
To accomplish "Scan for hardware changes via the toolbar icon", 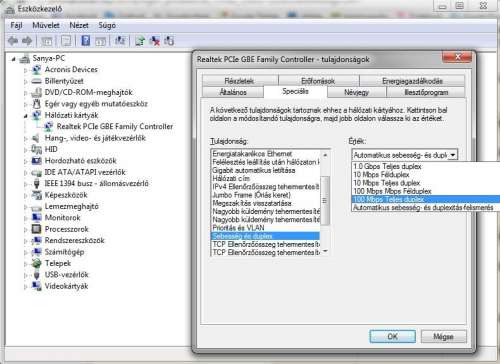I will [120, 41].
